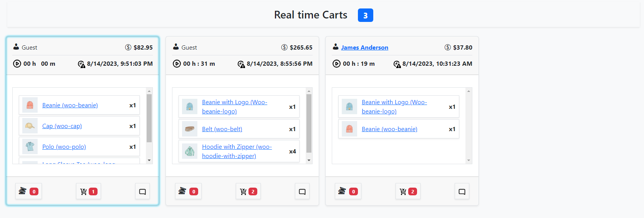Click play timer icon beside 00 h : 19 m

(336, 64)
